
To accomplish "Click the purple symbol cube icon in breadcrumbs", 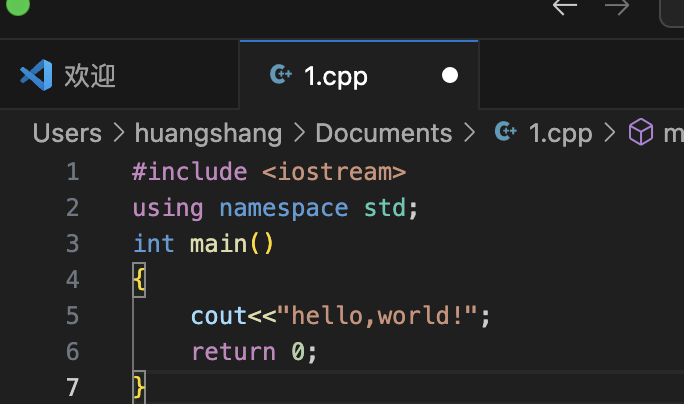I will pos(639,133).
